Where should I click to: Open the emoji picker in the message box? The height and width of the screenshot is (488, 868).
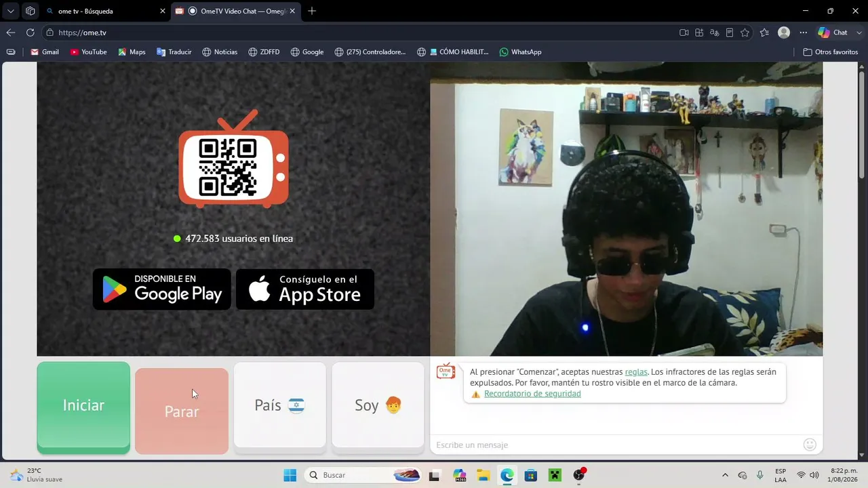click(x=810, y=445)
